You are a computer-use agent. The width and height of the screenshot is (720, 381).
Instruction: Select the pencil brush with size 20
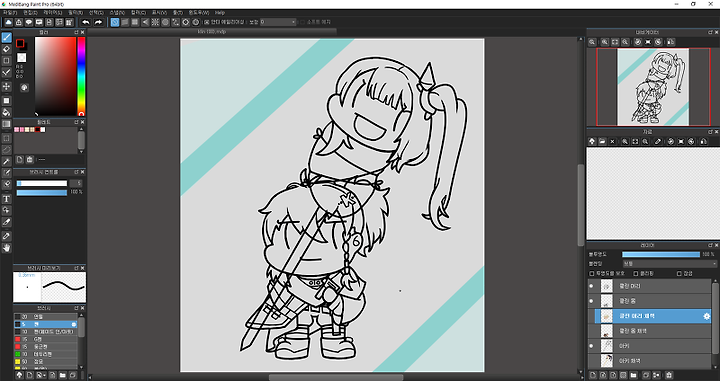tap(45, 317)
